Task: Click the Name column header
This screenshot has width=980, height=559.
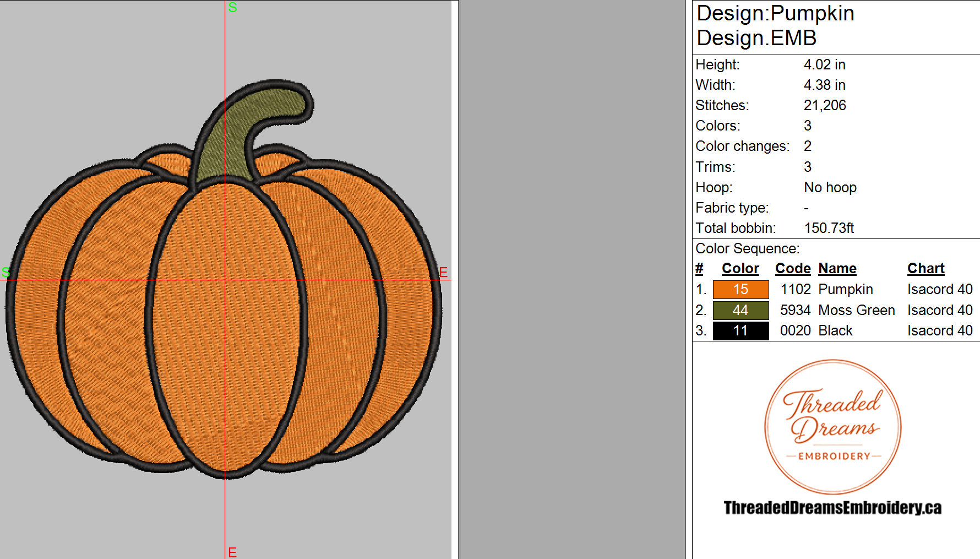Action: (x=837, y=268)
